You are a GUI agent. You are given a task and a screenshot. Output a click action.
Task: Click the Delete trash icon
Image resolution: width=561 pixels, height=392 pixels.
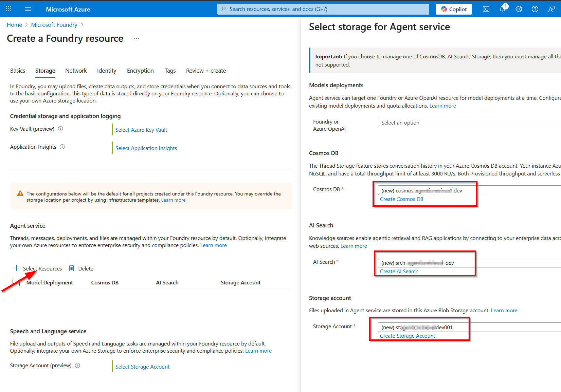(x=72, y=268)
